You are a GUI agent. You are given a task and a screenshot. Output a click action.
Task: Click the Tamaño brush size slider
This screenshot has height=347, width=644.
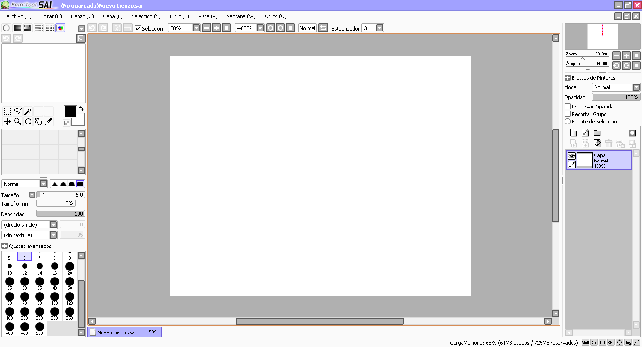pyautogui.click(x=61, y=194)
